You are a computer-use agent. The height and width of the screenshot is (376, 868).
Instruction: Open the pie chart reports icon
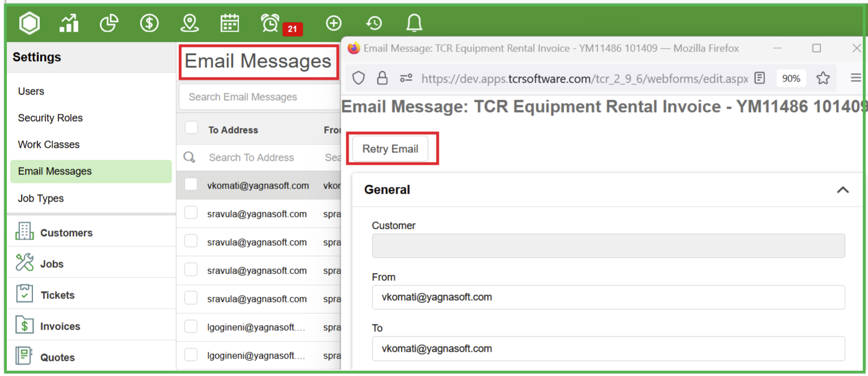pyautogui.click(x=109, y=23)
